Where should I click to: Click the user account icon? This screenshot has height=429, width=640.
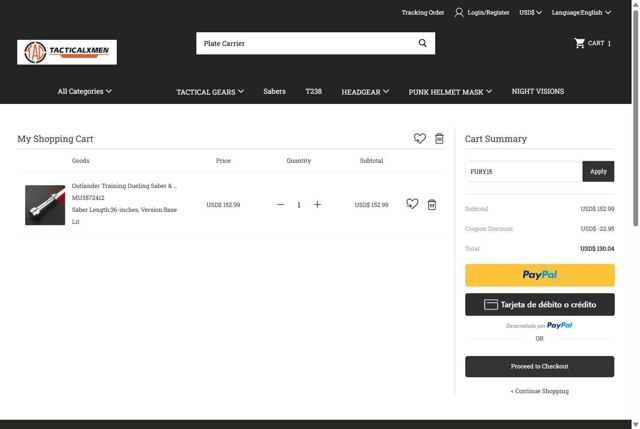pos(459,13)
